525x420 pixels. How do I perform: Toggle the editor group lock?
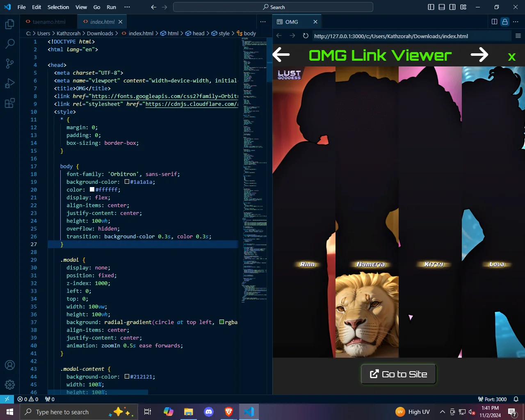[505, 22]
